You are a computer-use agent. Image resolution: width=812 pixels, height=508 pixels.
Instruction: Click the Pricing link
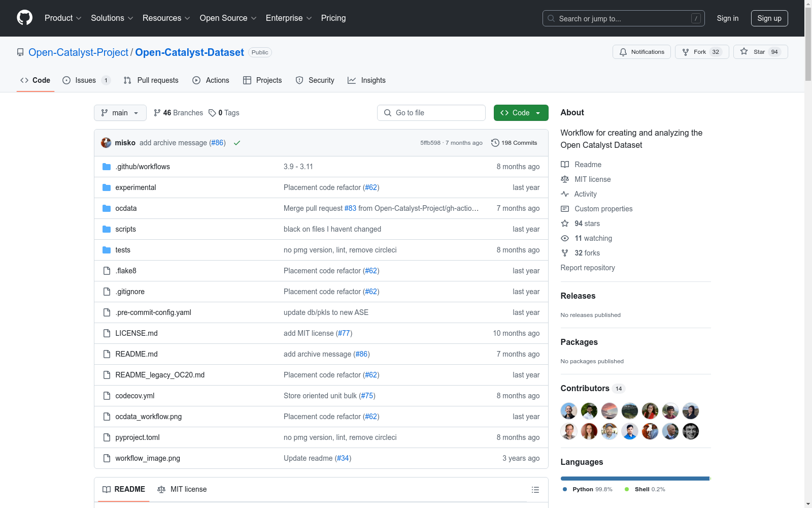tap(333, 18)
